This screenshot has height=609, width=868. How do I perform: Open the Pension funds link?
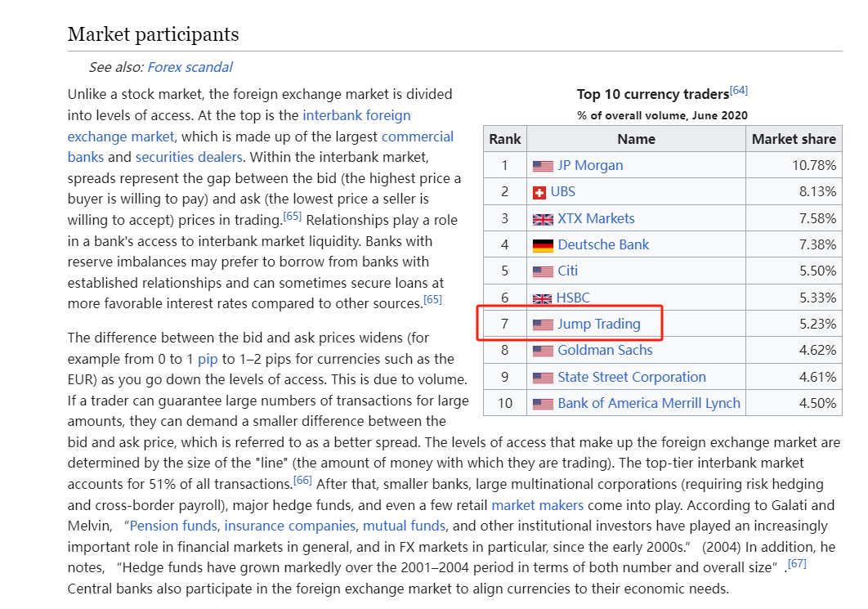[x=173, y=526]
